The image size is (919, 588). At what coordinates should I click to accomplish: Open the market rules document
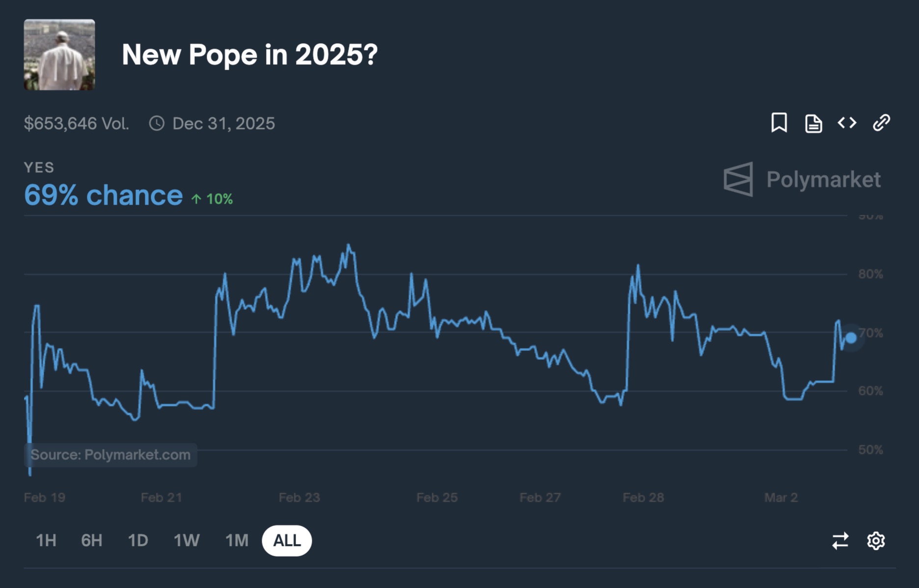(813, 124)
